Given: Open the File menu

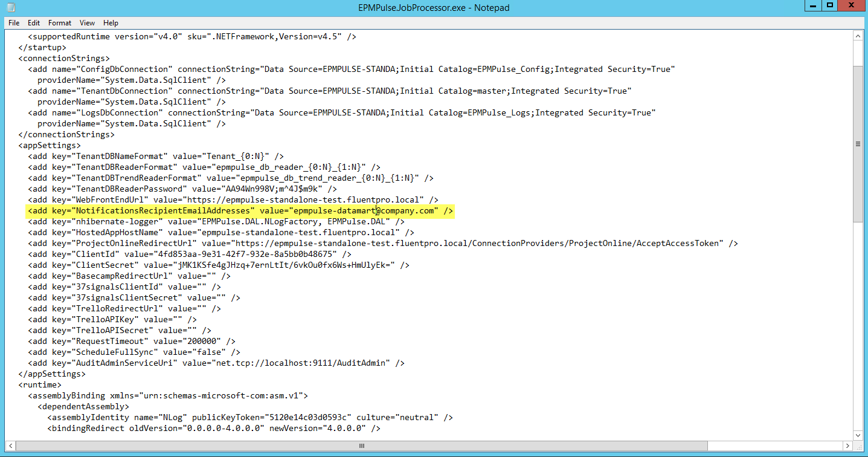Looking at the screenshot, I should (14, 22).
